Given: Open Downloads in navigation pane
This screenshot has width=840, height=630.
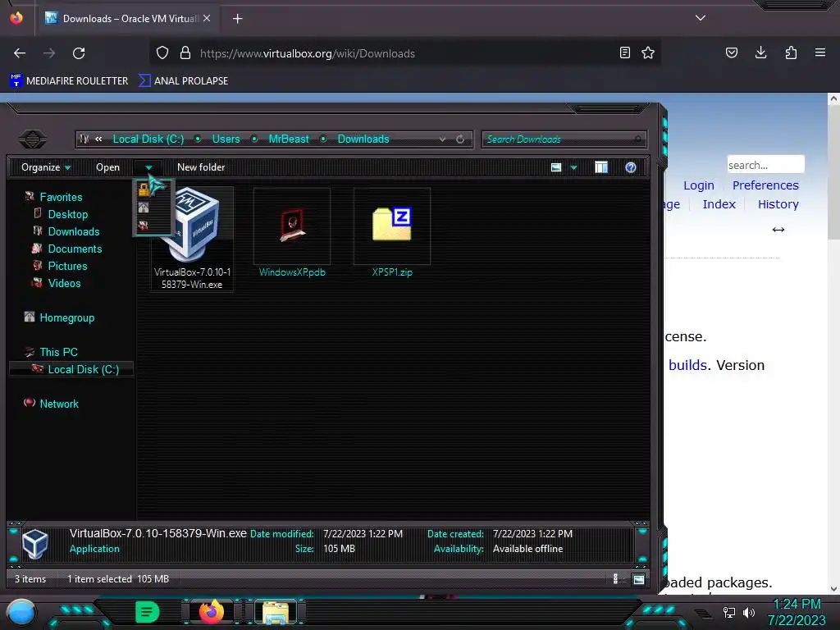Looking at the screenshot, I should click(73, 231).
